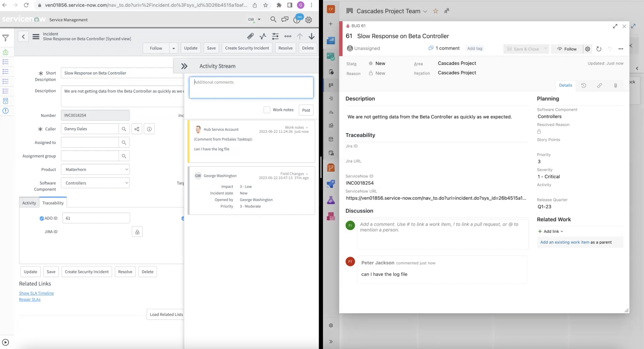Open Artifacts icon in Azure sidebar

[331, 216]
